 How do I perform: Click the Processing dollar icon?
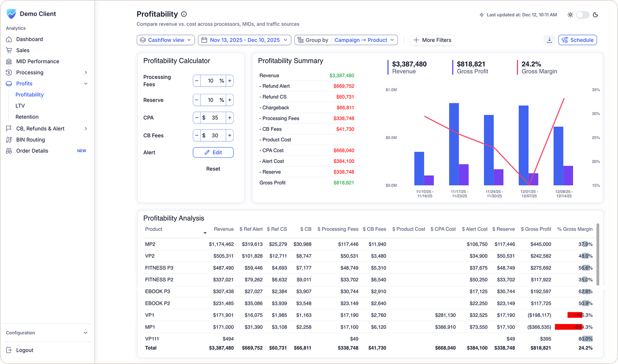click(9, 73)
